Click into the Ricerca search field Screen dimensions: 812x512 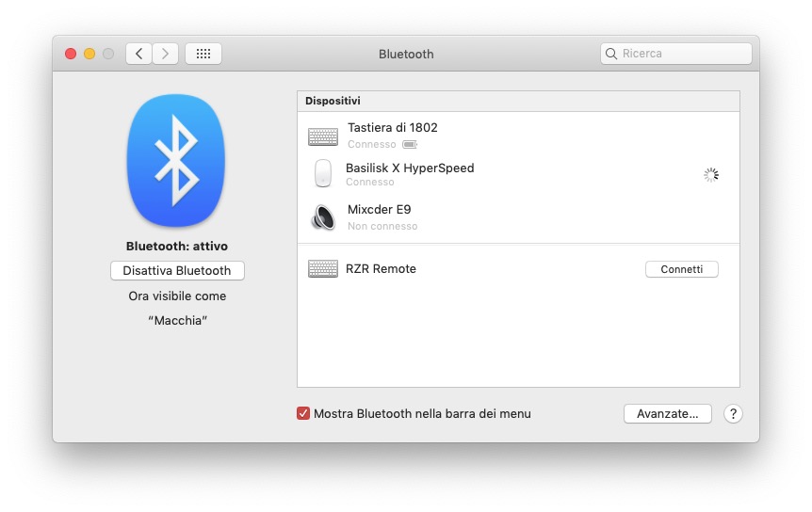click(675, 54)
